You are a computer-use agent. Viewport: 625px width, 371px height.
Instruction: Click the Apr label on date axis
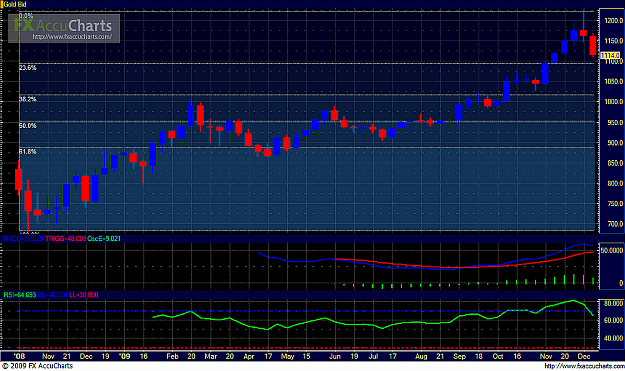pos(249,356)
